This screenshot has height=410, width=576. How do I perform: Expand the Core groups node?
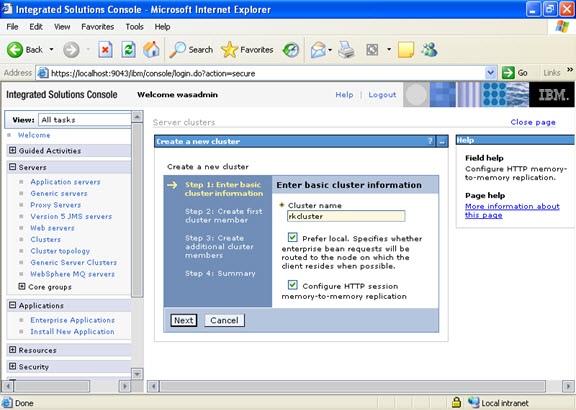click(22, 286)
